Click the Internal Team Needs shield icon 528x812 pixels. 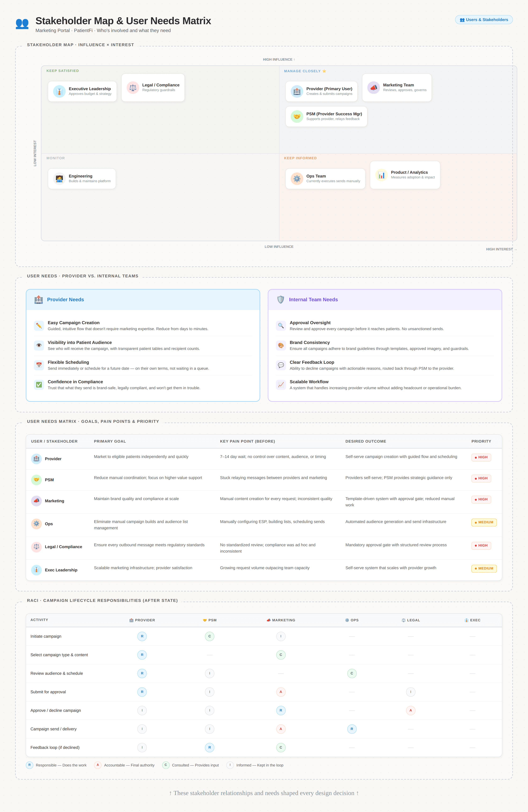coord(280,300)
